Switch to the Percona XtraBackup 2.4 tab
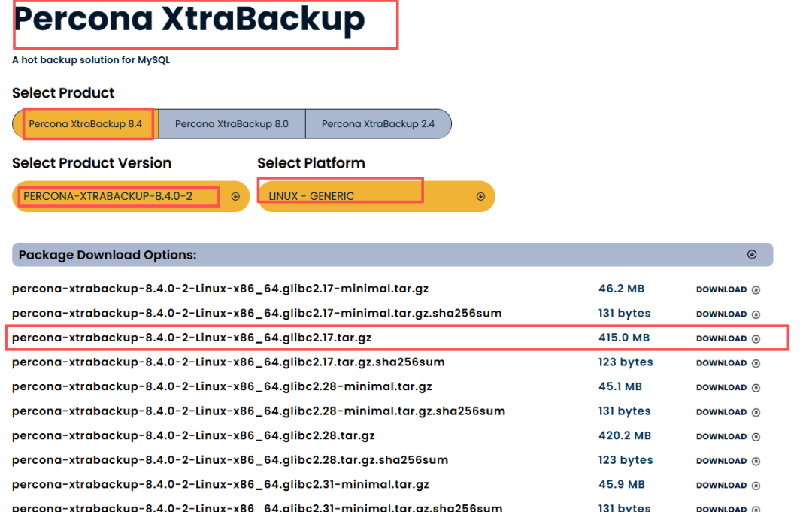Viewport: 812px width, 512px height. coord(378,124)
